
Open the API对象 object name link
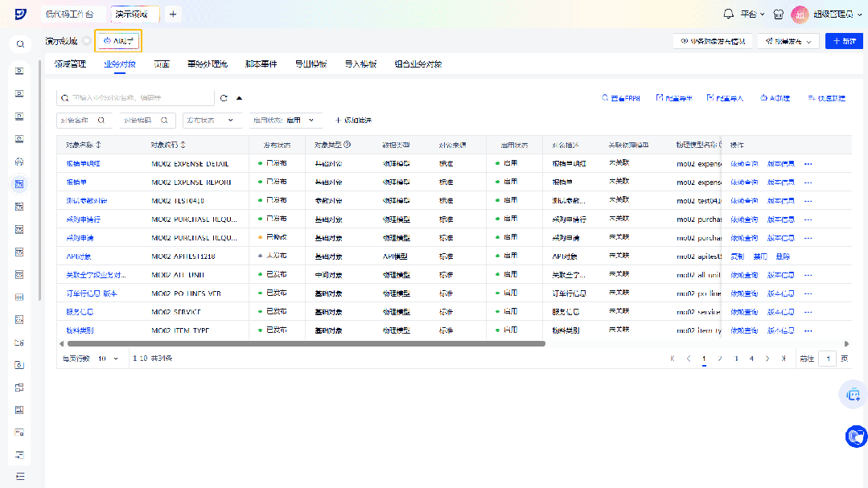click(78, 256)
